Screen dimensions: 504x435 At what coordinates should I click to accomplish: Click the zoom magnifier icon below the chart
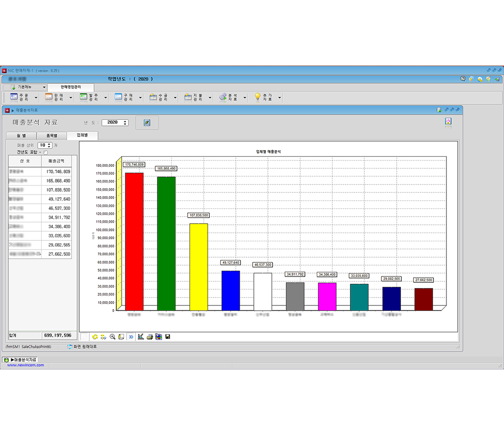[x=112, y=337]
